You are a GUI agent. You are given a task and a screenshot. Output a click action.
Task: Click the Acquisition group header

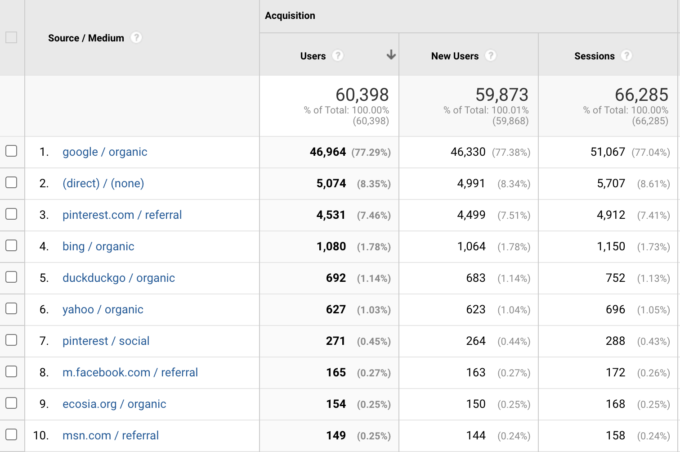pyautogui.click(x=290, y=16)
